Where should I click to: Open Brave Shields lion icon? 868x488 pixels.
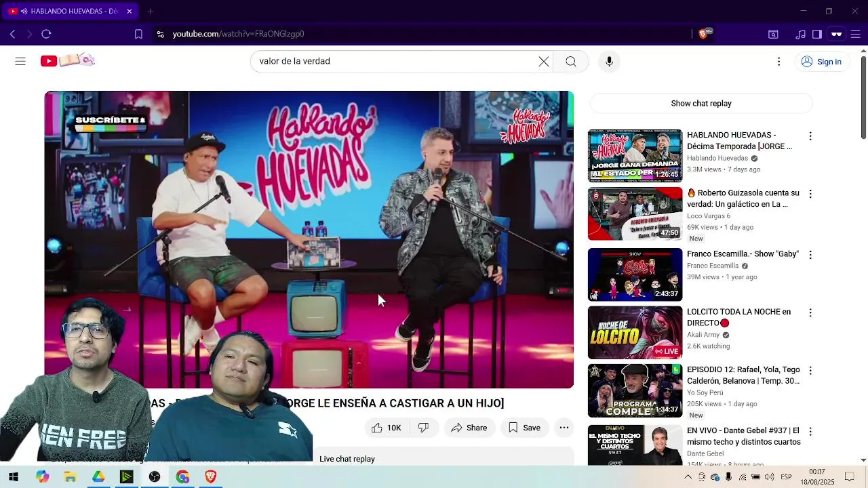pyautogui.click(x=703, y=34)
